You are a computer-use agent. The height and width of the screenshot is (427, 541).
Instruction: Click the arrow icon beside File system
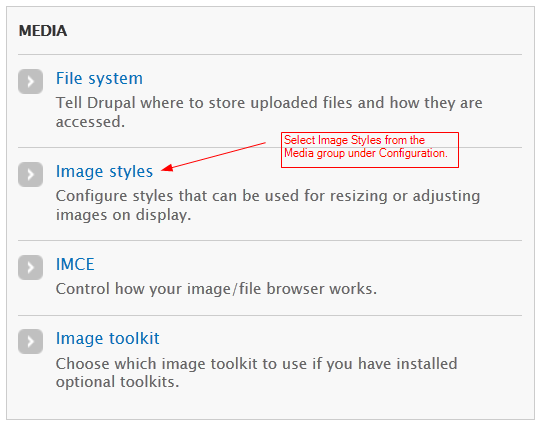click(x=30, y=81)
